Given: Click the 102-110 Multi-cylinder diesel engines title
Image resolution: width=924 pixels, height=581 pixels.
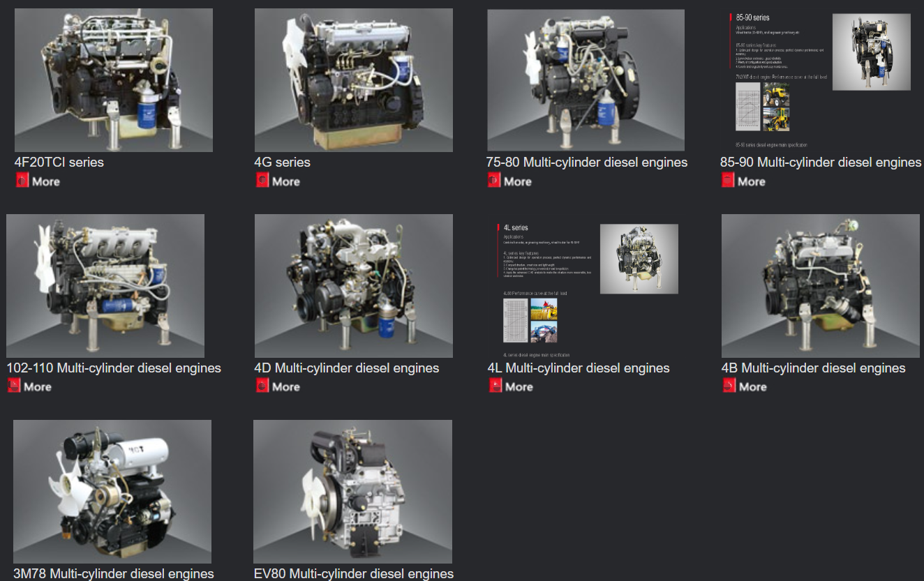Looking at the screenshot, I should pyautogui.click(x=114, y=368).
